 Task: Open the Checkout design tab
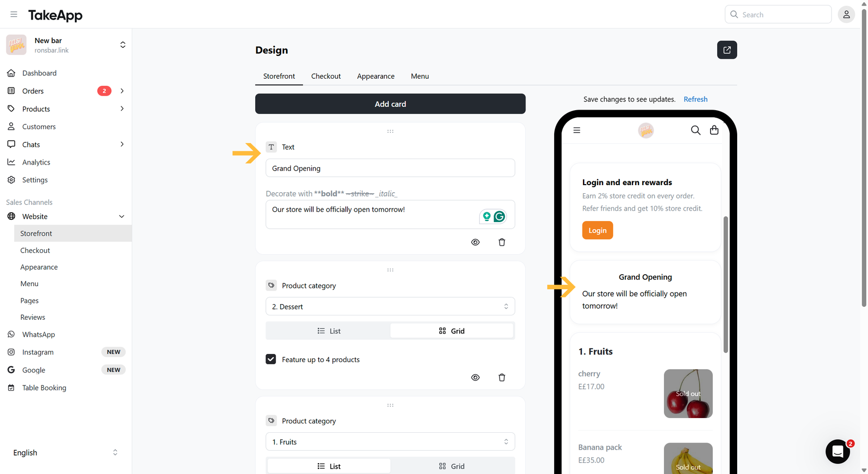(326, 77)
